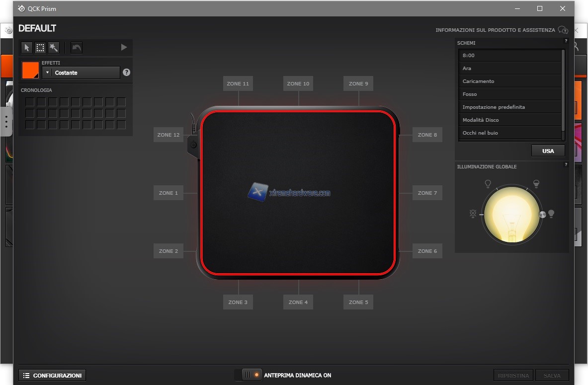This screenshot has width=588, height=385.
Task: Choose the rectangular marquee selection tool
Action: pyautogui.click(x=40, y=48)
